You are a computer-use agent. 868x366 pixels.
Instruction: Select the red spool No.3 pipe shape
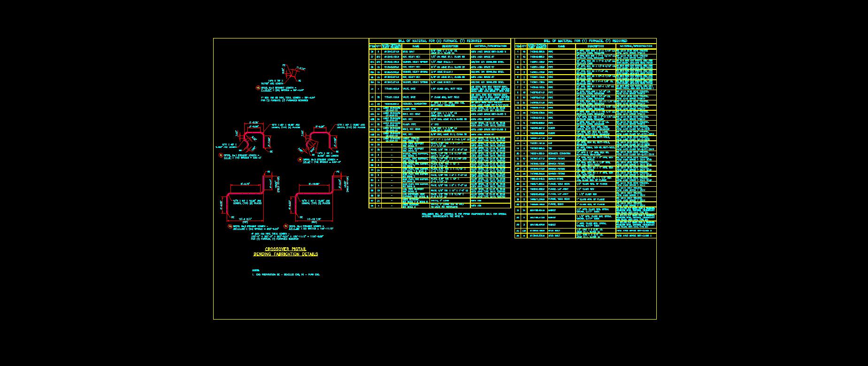[x=246, y=195]
